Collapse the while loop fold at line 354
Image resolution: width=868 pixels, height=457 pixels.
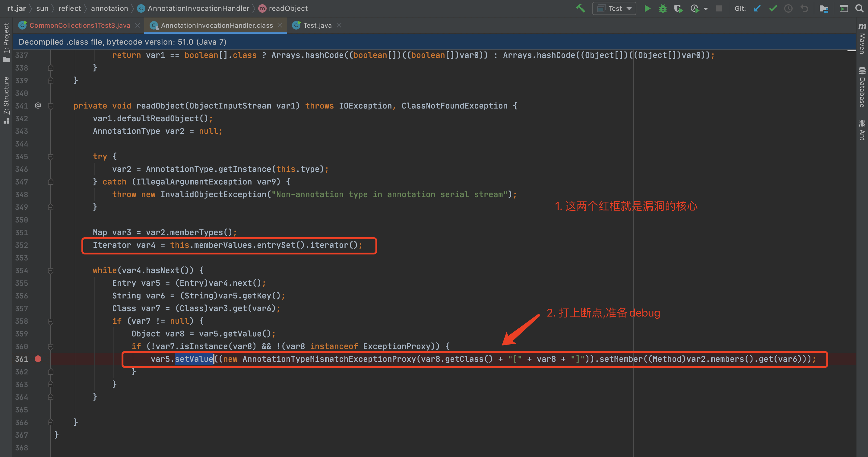coord(51,270)
